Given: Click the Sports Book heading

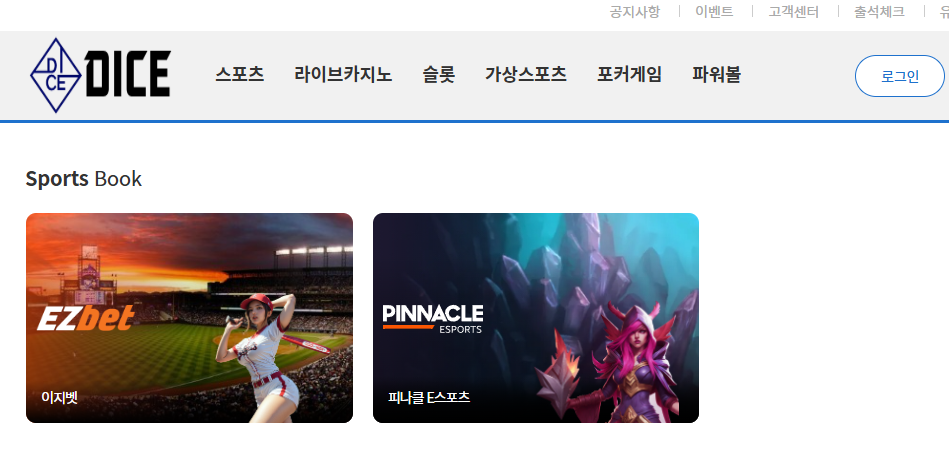Looking at the screenshot, I should [x=84, y=179].
